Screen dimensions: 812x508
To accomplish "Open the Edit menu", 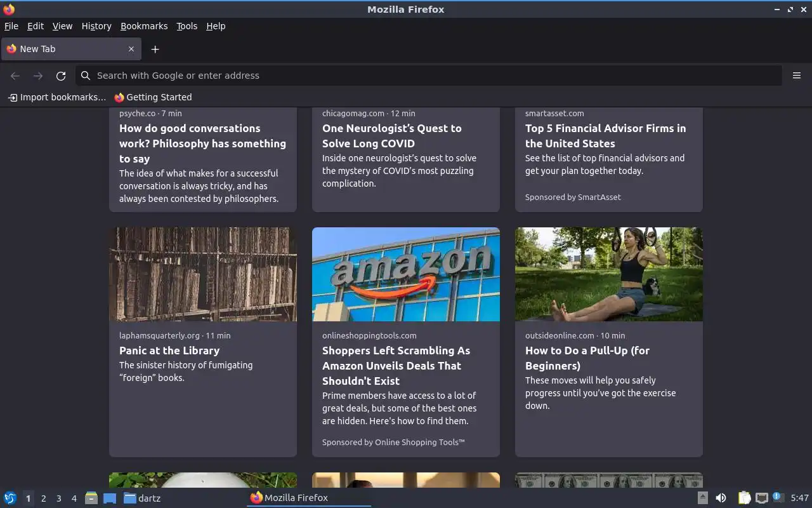I will coord(36,26).
